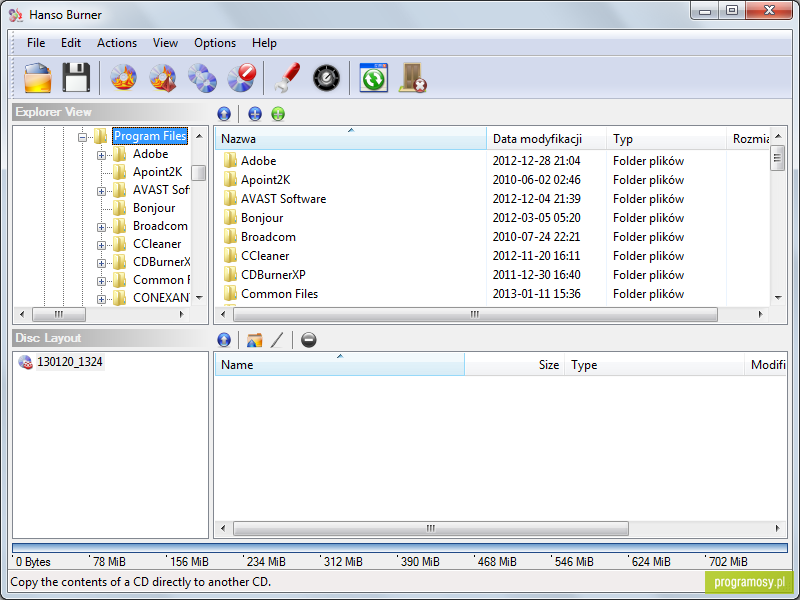Open the Actions menu
The image size is (800, 600).
[117, 43]
